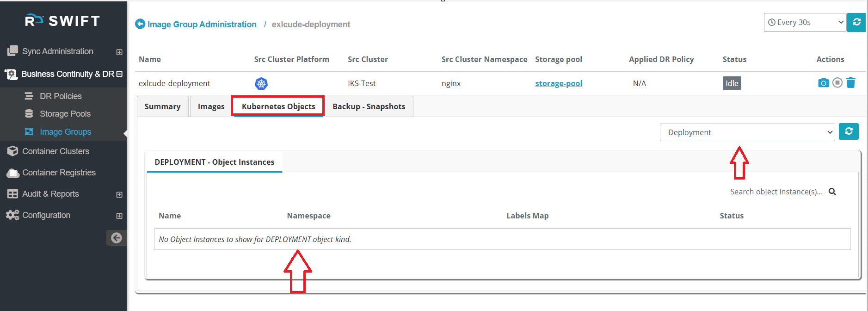
Task: Select the Kubernetes Objects tab
Action: point(278,106)
